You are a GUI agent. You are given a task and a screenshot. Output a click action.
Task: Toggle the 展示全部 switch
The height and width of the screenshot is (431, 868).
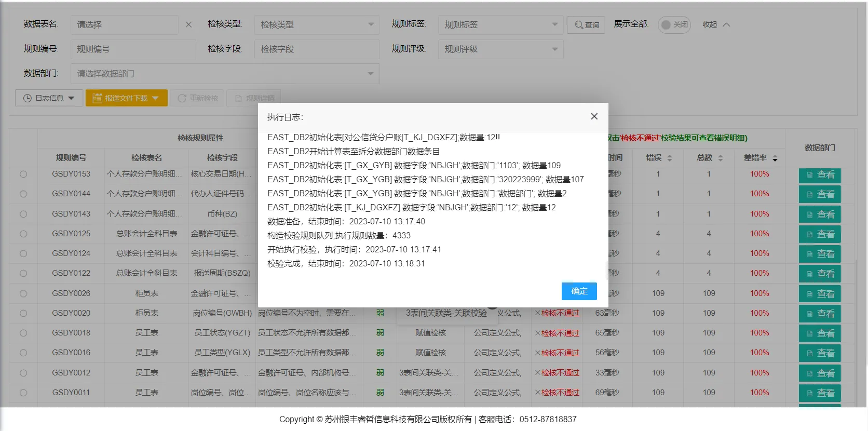[x=674, y=24]
